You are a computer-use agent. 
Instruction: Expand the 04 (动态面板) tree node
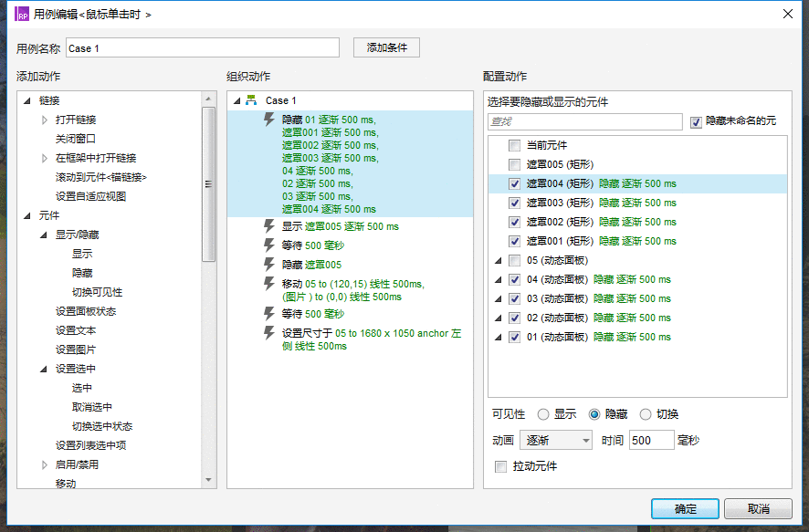coord(498,279)
